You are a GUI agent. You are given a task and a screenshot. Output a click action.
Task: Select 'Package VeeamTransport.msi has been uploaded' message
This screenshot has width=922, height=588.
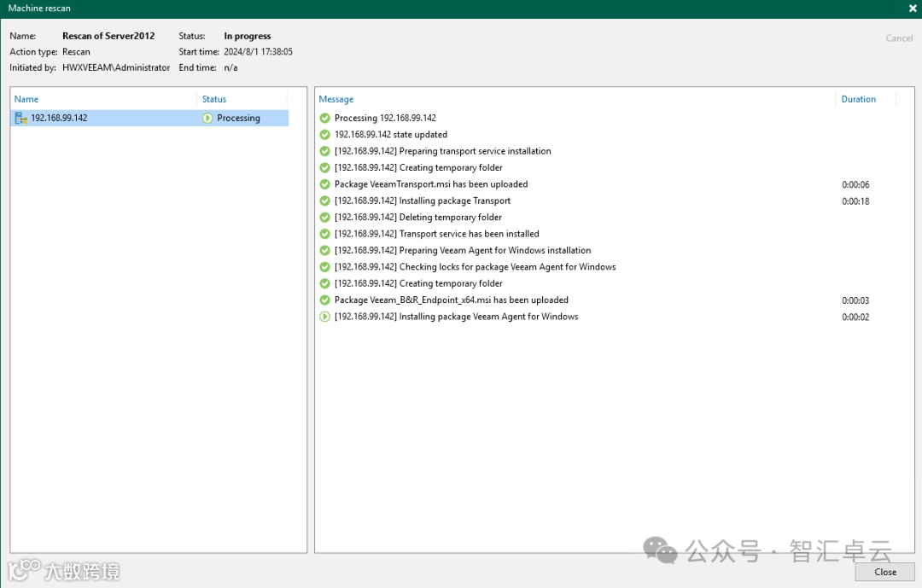[x=431, y=184]
